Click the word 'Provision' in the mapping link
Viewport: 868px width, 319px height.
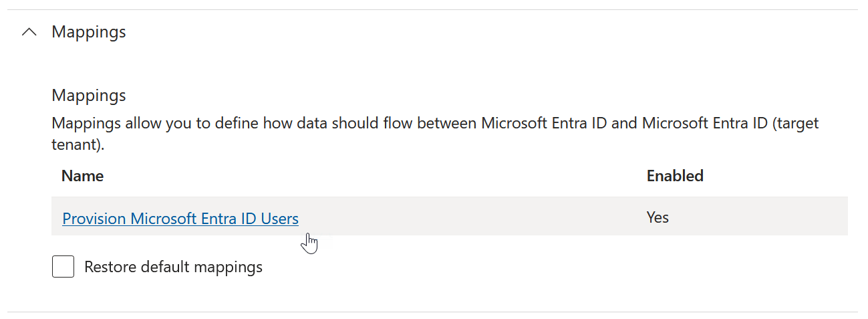click(x=94, y=218)
